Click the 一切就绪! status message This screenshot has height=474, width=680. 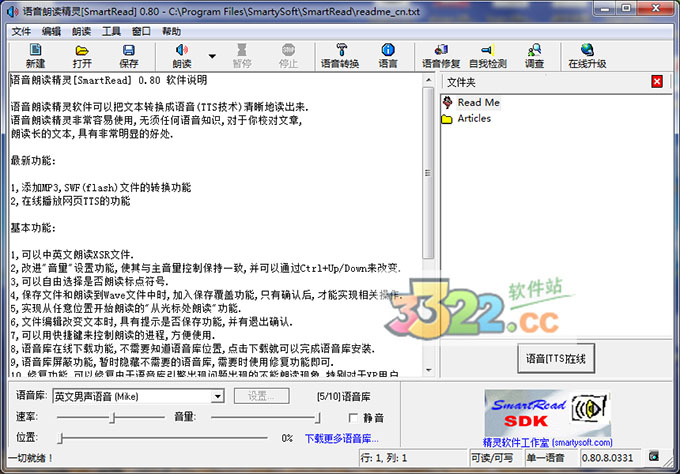click(30, 458)
